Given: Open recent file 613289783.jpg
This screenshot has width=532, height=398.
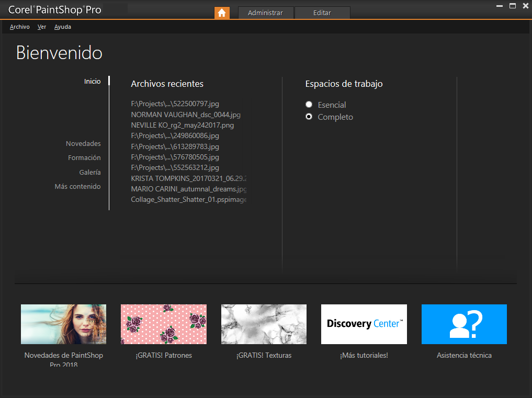Looking at the screenshot, I should click(175, 146).
